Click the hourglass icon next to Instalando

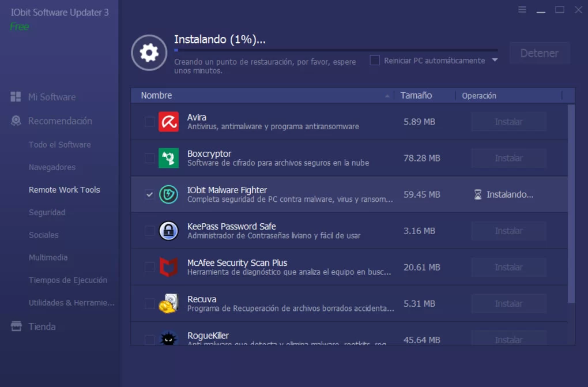[x=478, y=194]
